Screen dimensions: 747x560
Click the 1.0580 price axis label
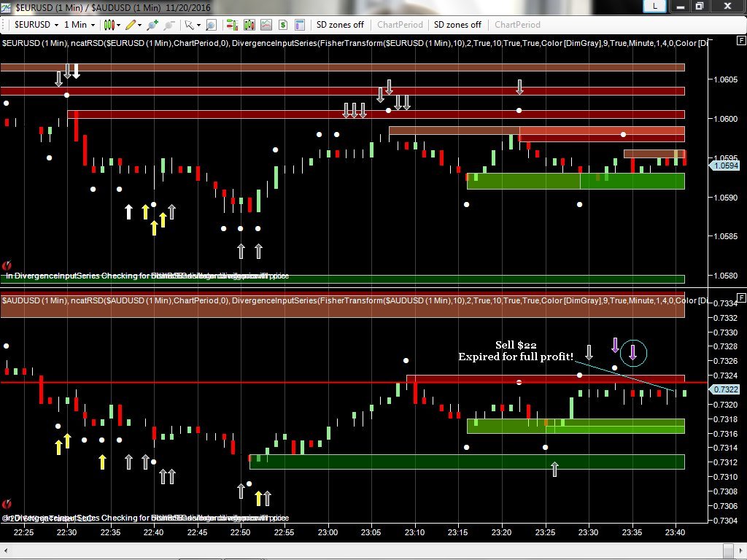pyautogui.click(x=726, y=276)
